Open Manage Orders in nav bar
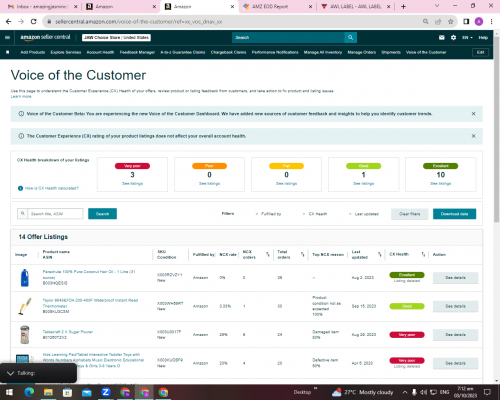The width and height of the screenshot is (500, 400). pos(362,52)
